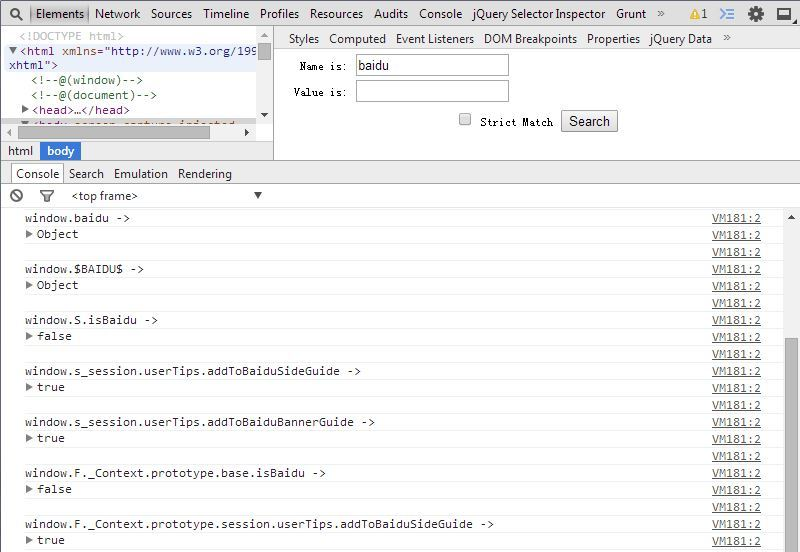The width and height of the screenshot is (800, 552).
Task: Open the warning count indicator
Action: pyautogui.click(x=698, y=14)
